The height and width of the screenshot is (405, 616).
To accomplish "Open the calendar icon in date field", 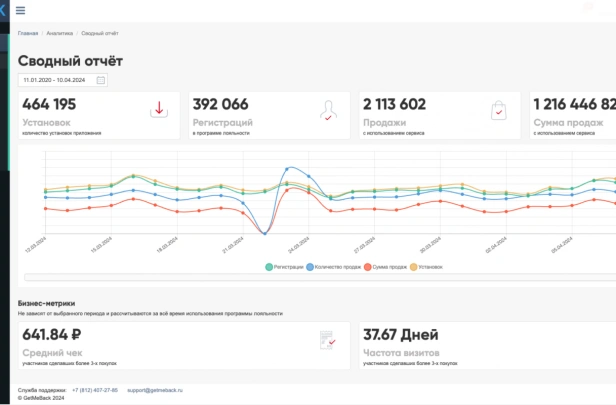I will (101, 80).
